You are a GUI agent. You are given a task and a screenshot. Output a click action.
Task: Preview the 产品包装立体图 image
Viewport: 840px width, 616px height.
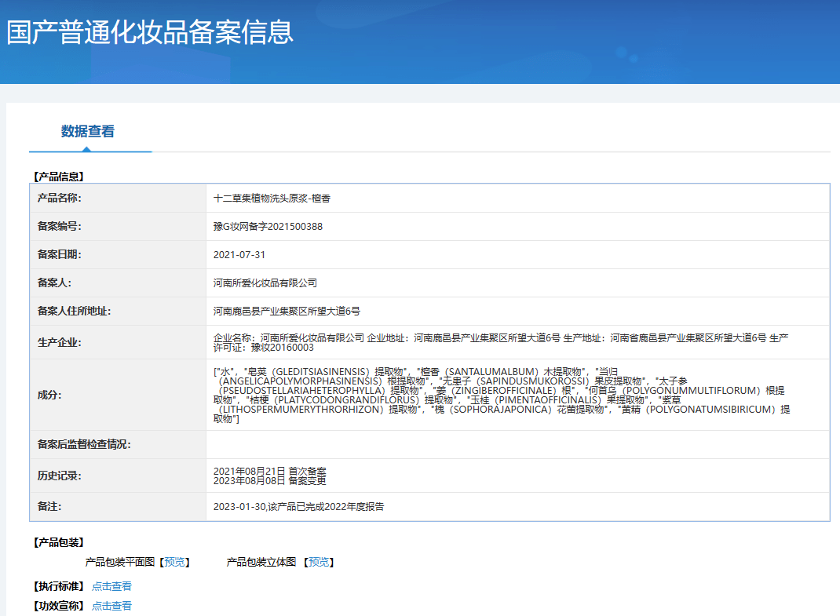pyautogui.click(x=319, y=562)
